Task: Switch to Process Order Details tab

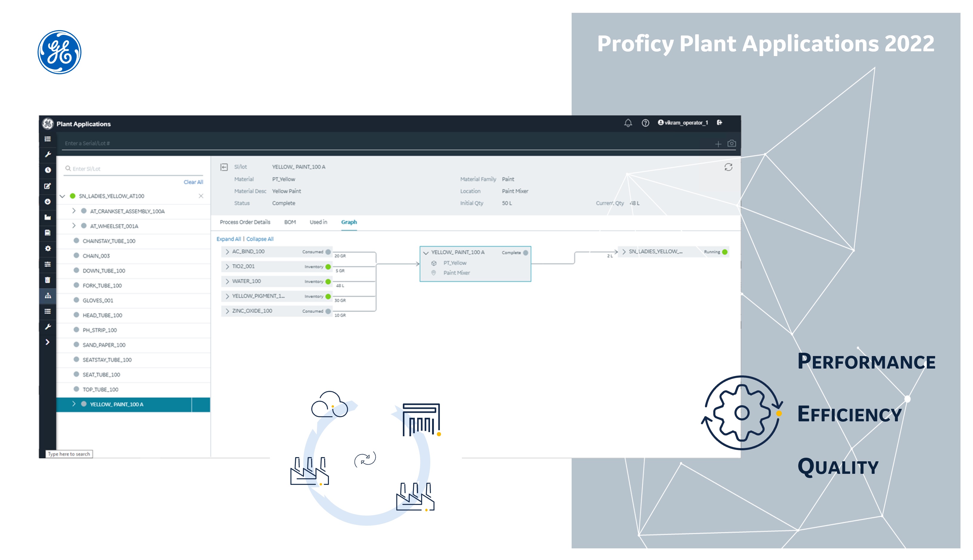Action: (245, 222)
